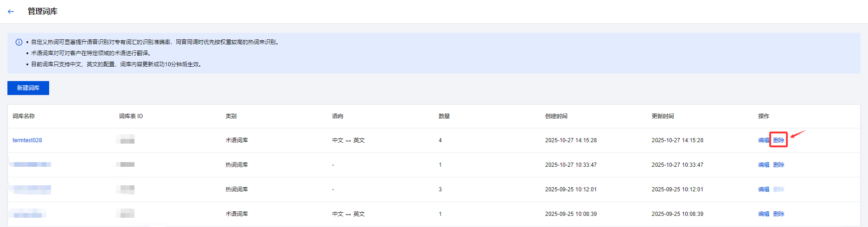Screen dimensions: 868x227
Task: Edit the glossary created 2025-09-25 10:08:39
Action: (763, 214)
